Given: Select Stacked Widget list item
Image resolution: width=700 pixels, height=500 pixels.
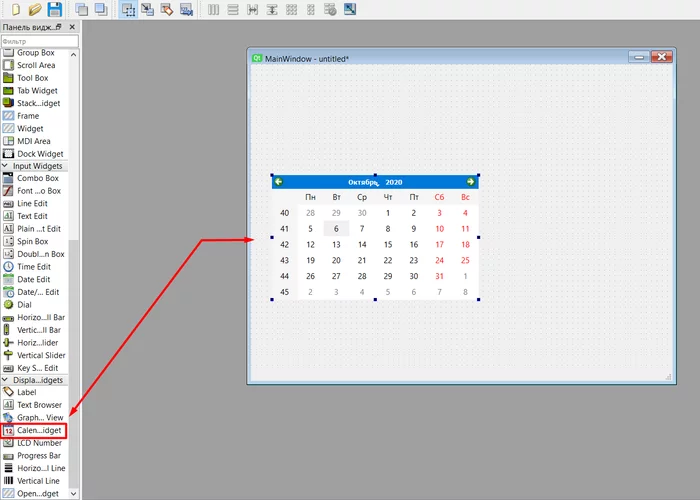Looking at the screenshot, I should (x=34, y=103).
